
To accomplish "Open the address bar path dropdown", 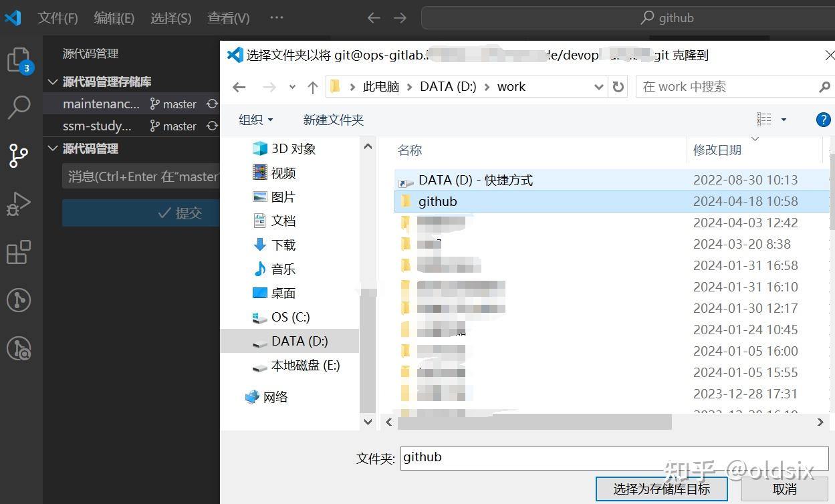I will (x=598, y=86).
